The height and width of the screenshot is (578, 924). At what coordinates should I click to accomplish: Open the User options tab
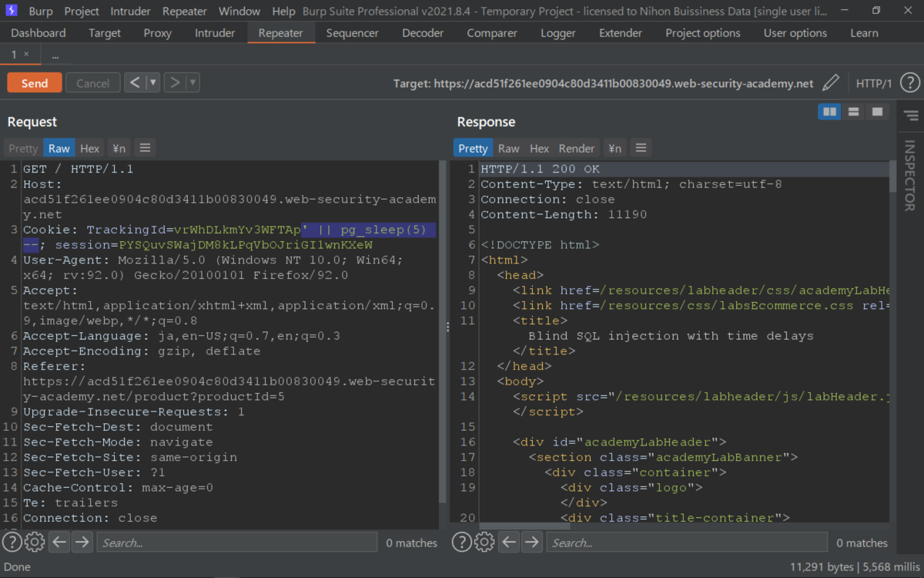pyautogui.click(x=795, y=33)
